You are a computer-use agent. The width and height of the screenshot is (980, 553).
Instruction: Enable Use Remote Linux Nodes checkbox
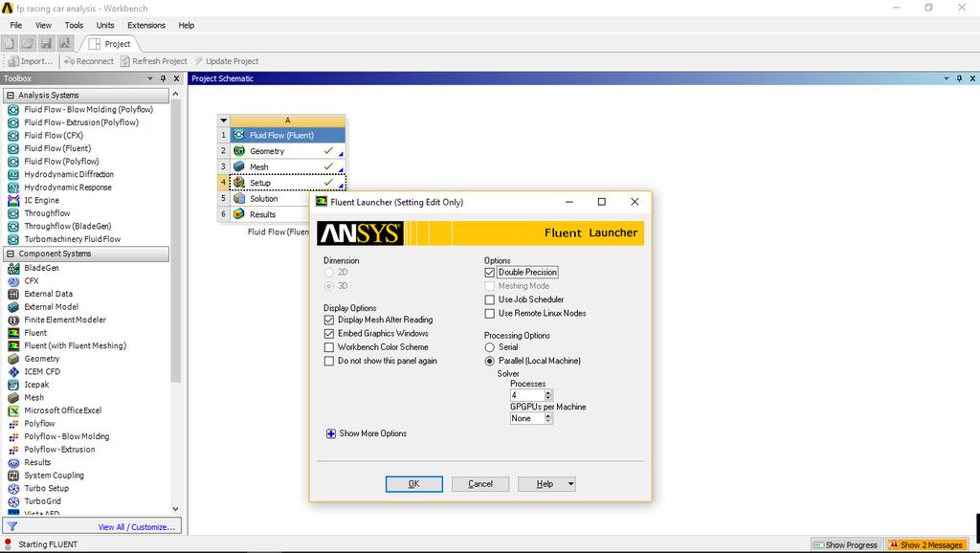(x=489, y=314)
